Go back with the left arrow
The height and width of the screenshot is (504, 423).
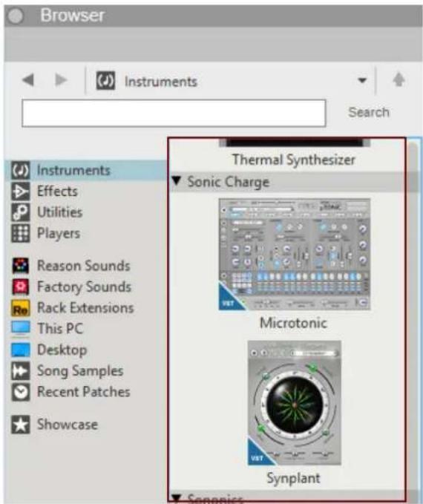point(28,80)
